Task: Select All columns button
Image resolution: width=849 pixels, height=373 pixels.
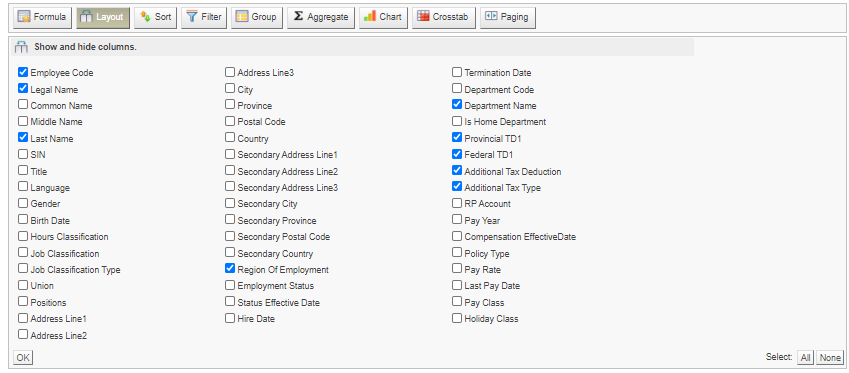Action: point(806,357)
